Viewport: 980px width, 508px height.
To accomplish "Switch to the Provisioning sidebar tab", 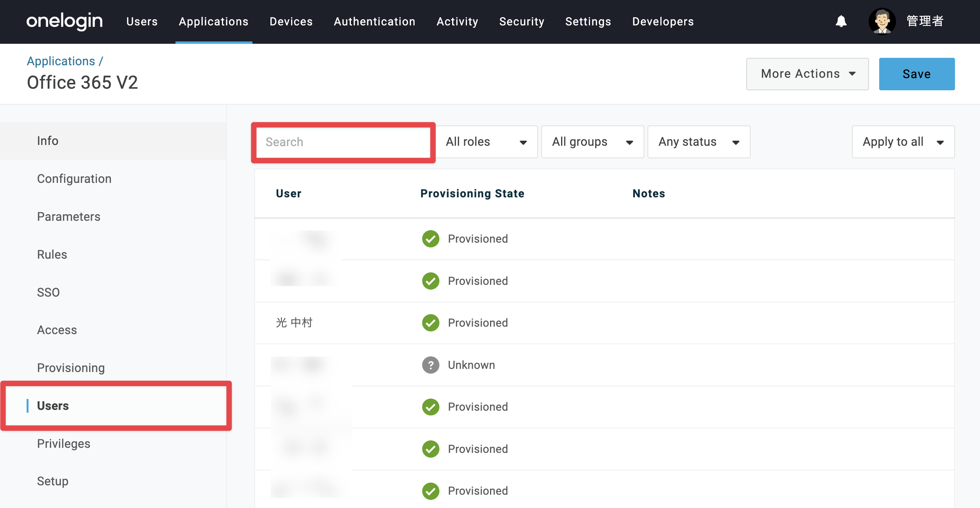I will click(x=113, y=368).
